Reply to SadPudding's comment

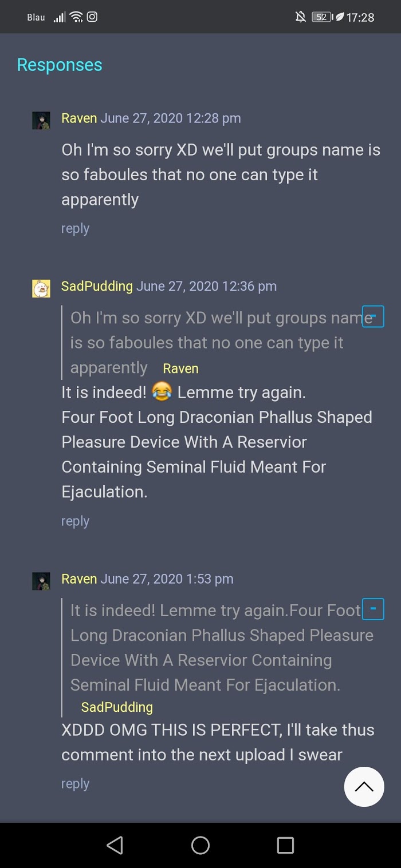75,521
